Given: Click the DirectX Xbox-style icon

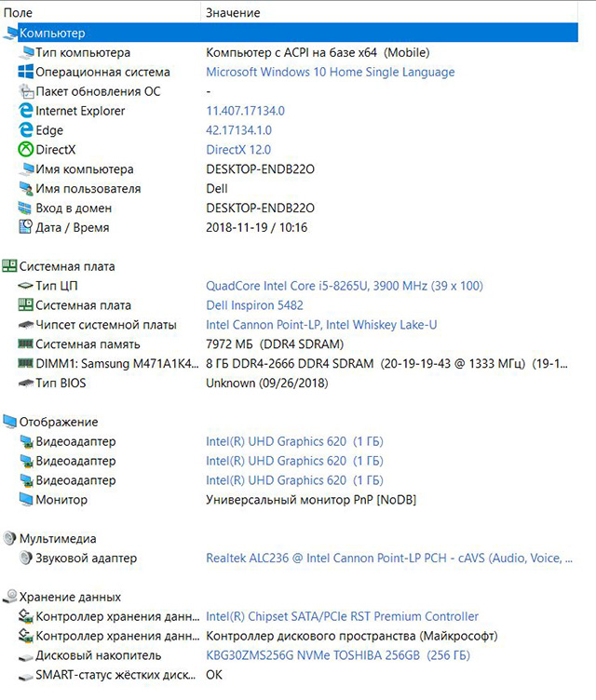Looking at the screenshot, I should click(26, 149).
